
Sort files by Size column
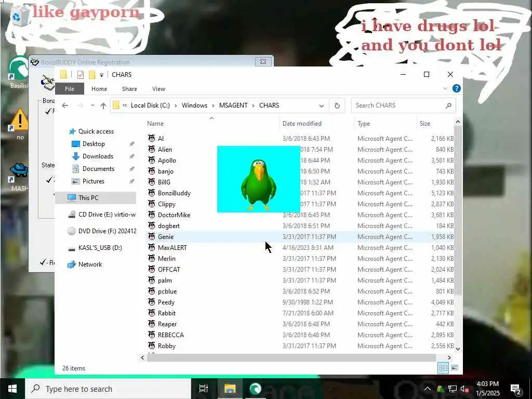click(x=435, y=124)
